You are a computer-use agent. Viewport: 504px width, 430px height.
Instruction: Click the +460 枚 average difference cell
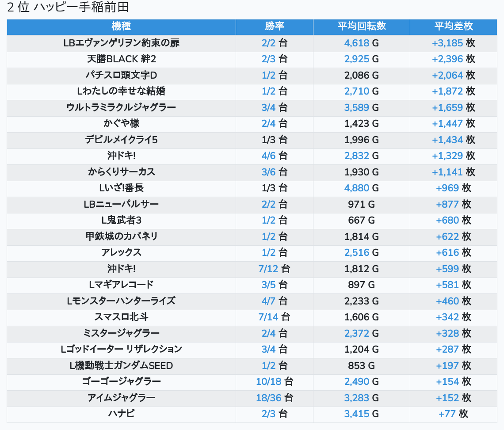[454, 301]
